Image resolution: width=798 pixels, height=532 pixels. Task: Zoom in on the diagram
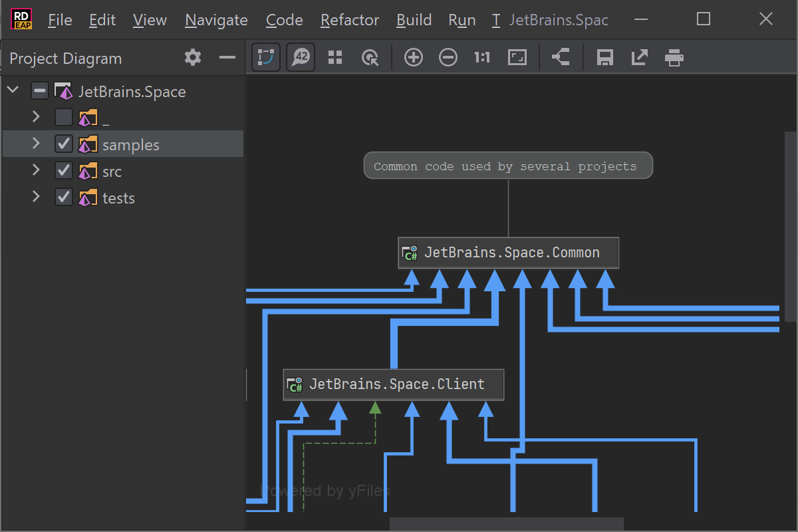tap(414, 58)
